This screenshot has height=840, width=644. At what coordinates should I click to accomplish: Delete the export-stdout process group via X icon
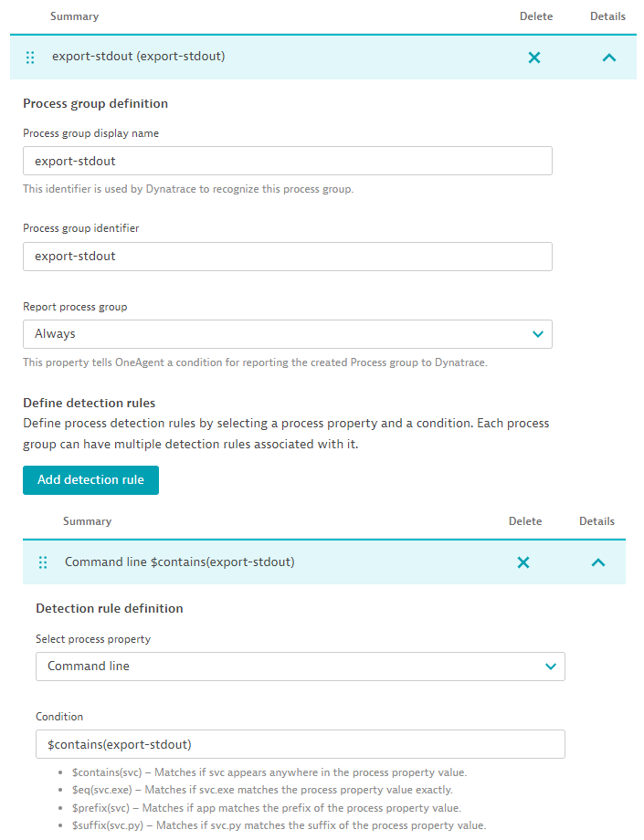534,57
